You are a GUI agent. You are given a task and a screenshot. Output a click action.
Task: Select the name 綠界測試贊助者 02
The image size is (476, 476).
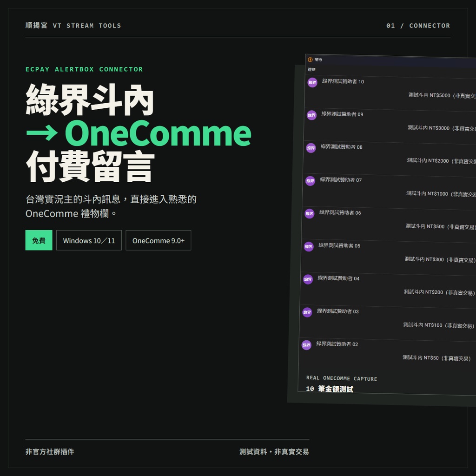coord(337,344)
